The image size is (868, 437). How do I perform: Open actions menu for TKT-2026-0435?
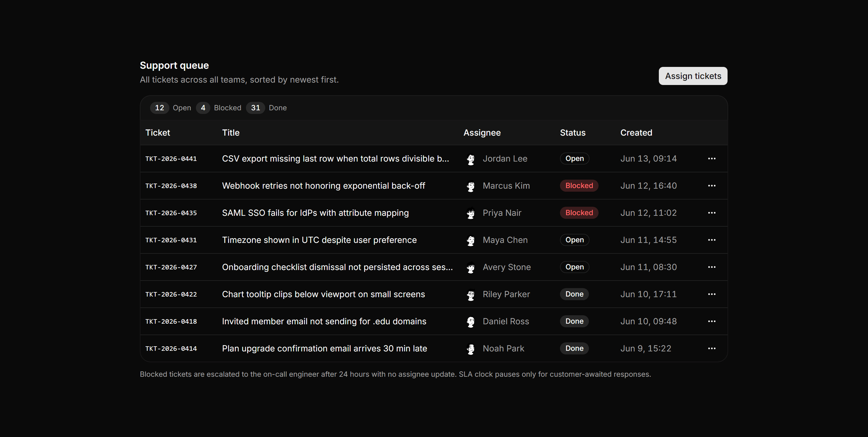coord(712,213)
